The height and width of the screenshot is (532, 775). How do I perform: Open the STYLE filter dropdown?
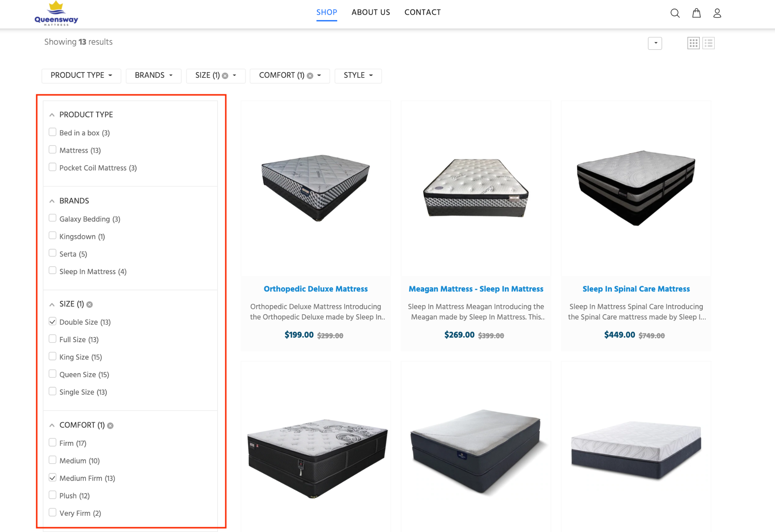pyautogui.click(x=358, y=76)
